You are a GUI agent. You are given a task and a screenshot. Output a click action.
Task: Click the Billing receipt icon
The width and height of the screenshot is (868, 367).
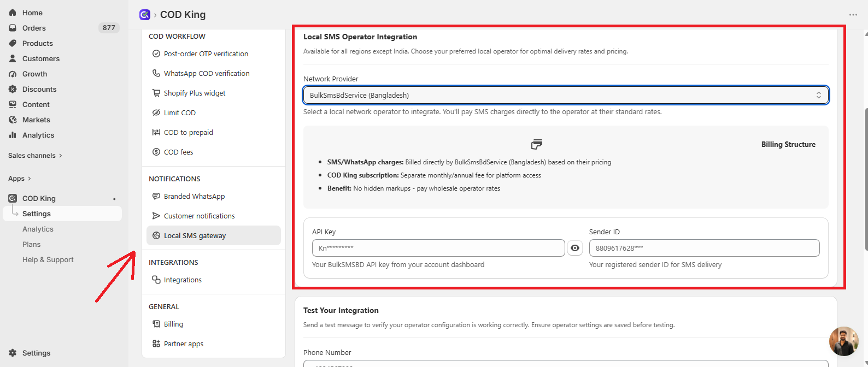point(156,324)
